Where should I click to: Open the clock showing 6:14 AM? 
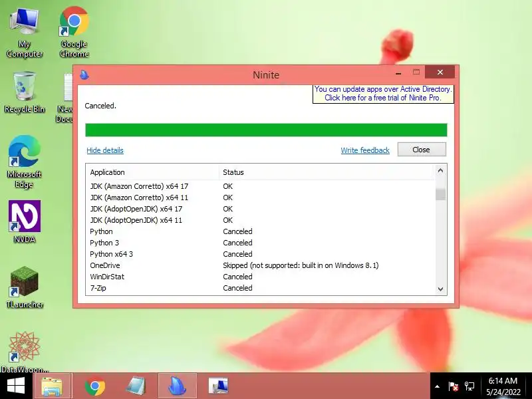click(503, 386)
